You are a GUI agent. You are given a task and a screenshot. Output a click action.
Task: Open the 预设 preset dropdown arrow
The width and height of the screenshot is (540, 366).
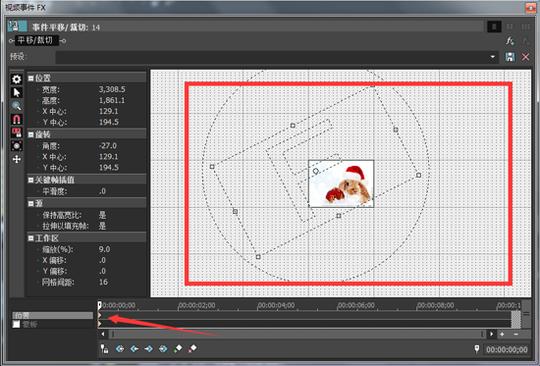click(x=493, y=57)
